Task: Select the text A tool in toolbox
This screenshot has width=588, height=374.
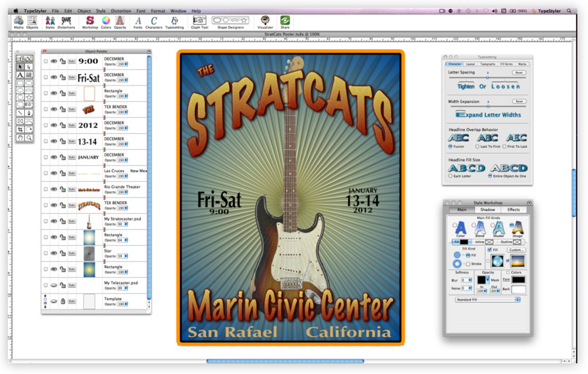Action: (20, 75)
